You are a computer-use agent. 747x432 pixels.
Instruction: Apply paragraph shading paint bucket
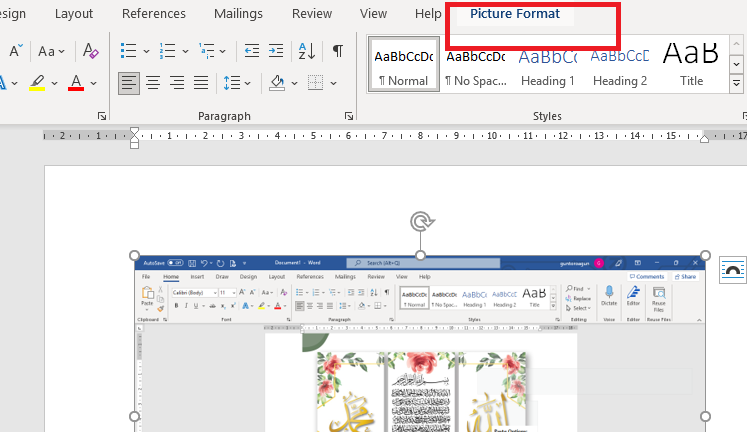pyautogui.click(x=277, y=83)
